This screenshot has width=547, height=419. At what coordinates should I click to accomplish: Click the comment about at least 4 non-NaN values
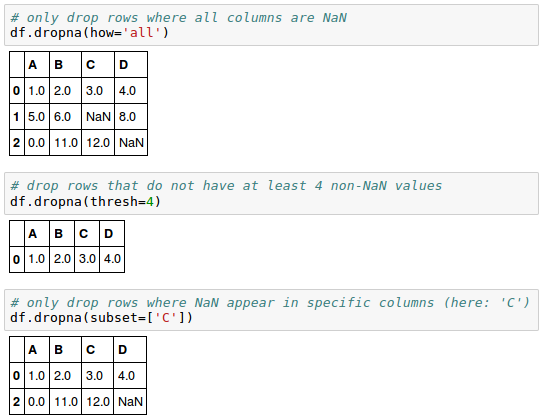coord(226,186)
